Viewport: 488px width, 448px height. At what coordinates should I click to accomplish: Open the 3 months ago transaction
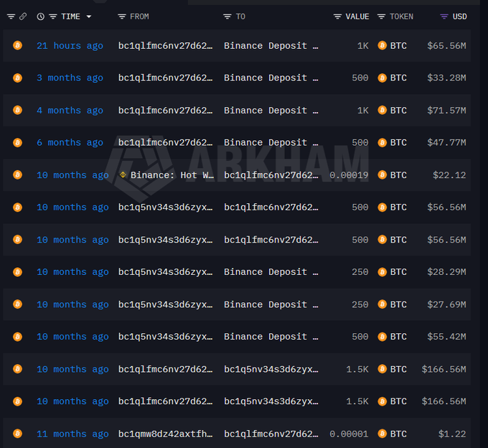click(x=70, y=78)
